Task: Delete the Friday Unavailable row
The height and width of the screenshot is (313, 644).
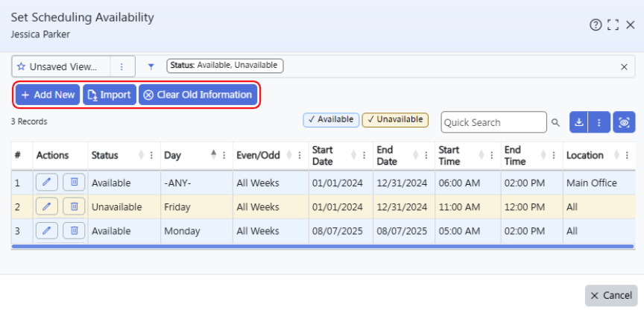Action: tap(74, 206)
